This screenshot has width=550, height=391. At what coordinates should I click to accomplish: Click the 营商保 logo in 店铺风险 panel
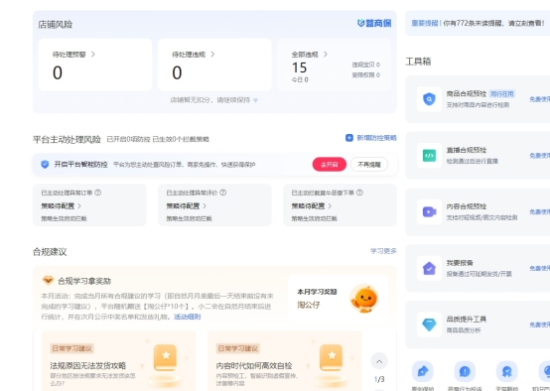374,23
